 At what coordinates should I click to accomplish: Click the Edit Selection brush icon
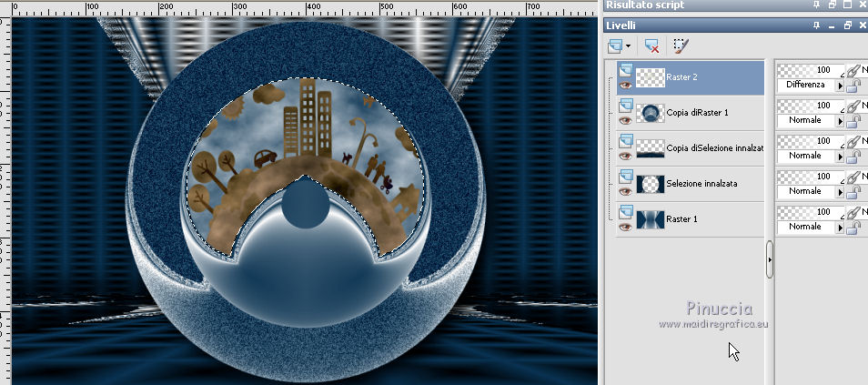tap(681, 45)
